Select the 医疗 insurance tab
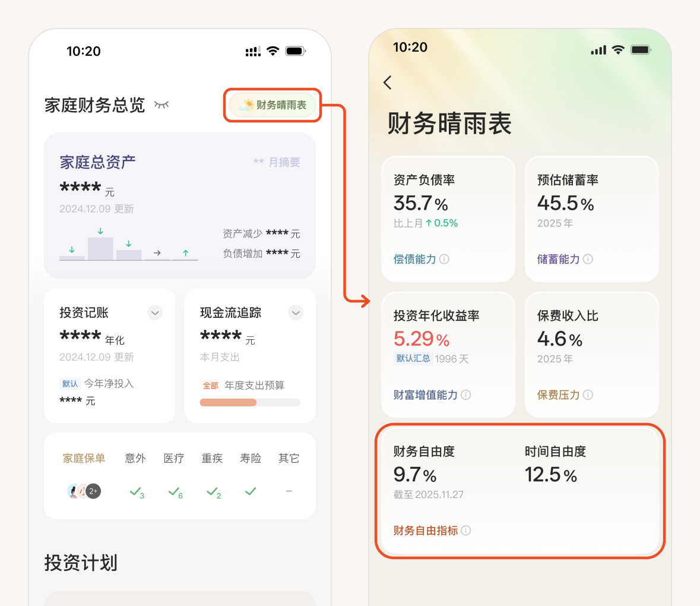 point(174,458)
